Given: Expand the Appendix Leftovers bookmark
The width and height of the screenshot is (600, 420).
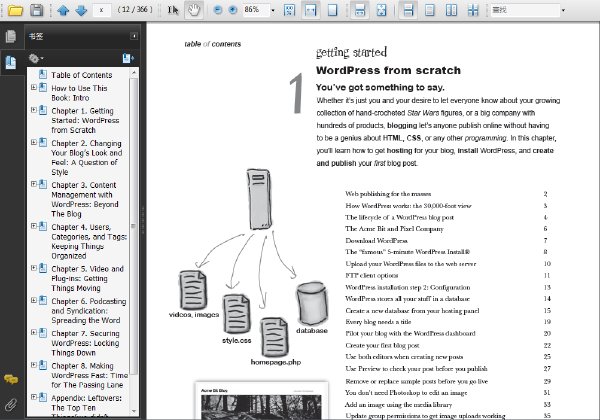Looking at the screenshot, I should pyautogui.click(x=34, y=397).
